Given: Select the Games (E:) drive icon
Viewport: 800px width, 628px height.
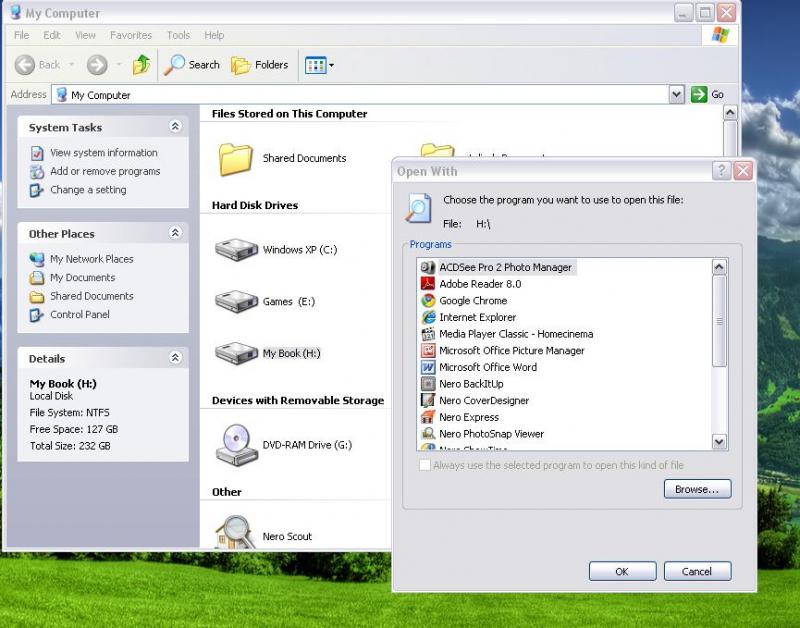Looking at the screenshot, I should [236, 302].
